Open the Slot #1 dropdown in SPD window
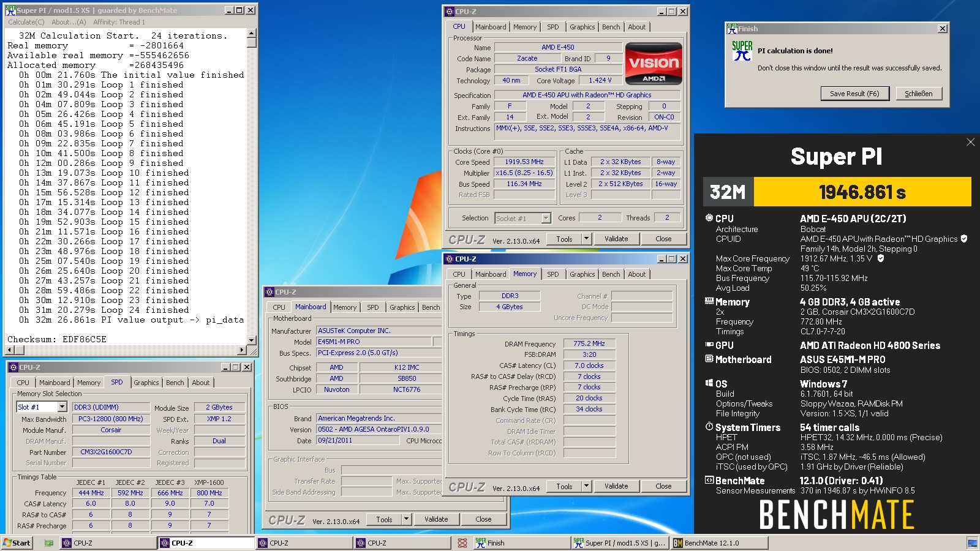 [x=62, y=407]
